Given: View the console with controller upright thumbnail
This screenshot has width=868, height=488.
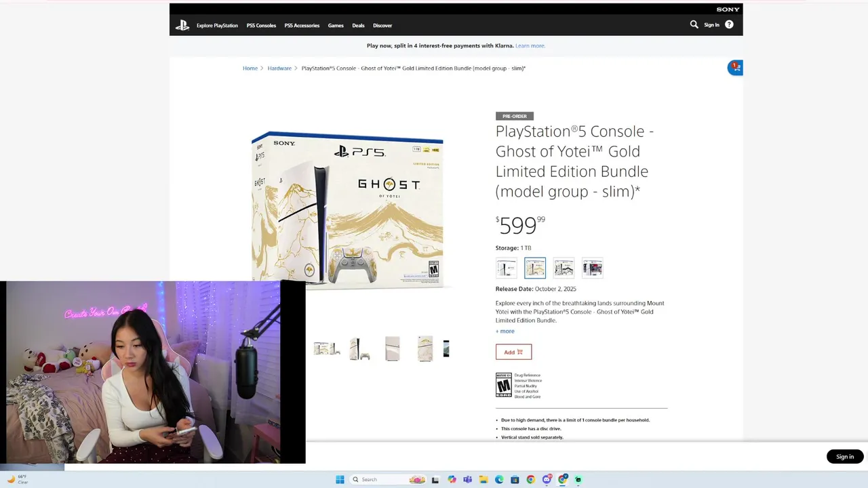Looking at the screenshot, I should [x=359, y=349].
